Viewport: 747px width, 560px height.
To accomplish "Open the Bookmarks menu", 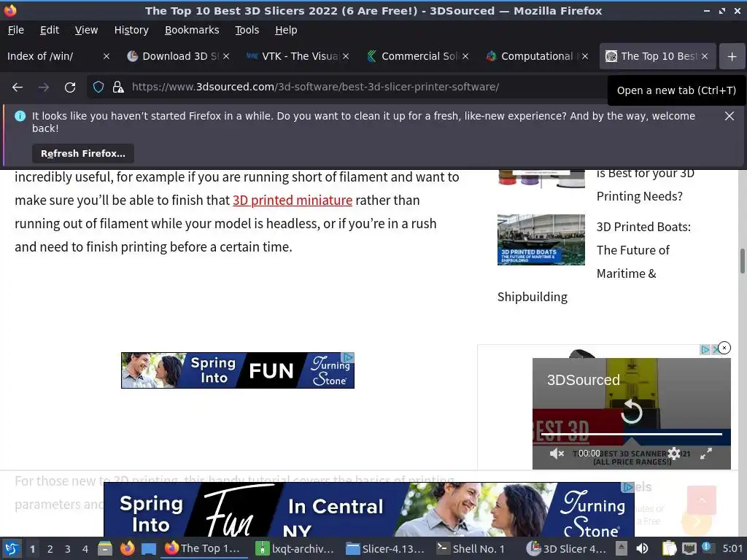I will pyautogui.click(x=192, y=30).
